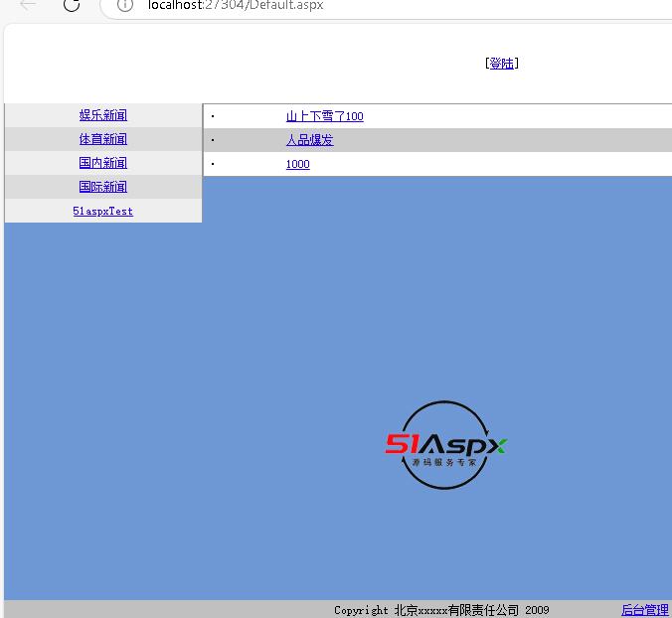Click the browser back arrow
The height and width of the screenshot is (618, 672).
28,5
